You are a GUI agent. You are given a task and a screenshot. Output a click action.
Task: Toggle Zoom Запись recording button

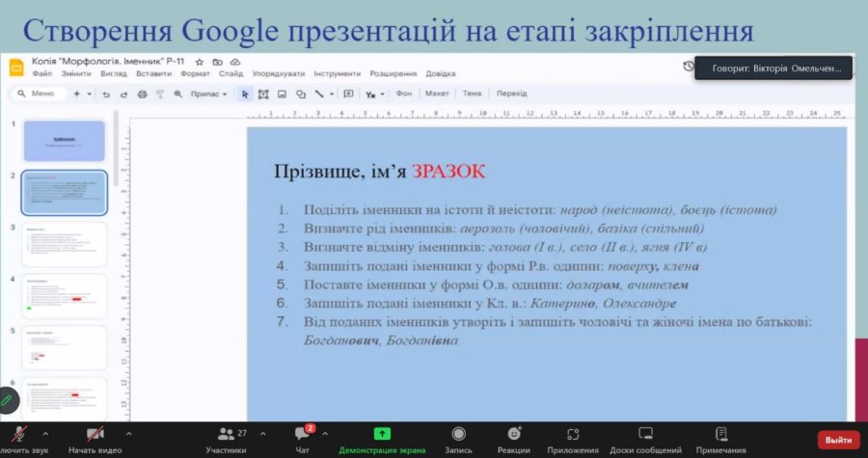[x=458, y=439]
